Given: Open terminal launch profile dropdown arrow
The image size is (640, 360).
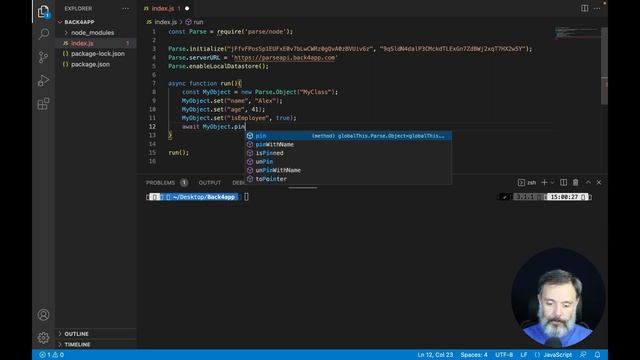Looking at the screenshot, I should [x=552, y=182].
